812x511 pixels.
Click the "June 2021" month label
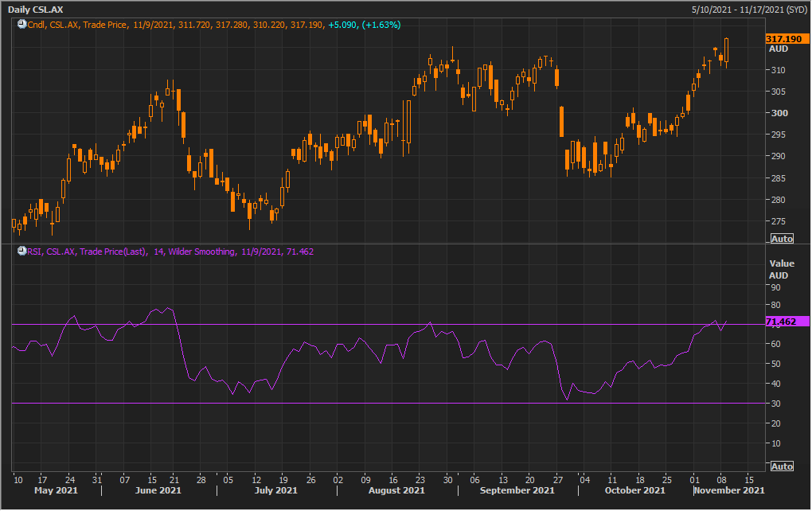(158, 490)
